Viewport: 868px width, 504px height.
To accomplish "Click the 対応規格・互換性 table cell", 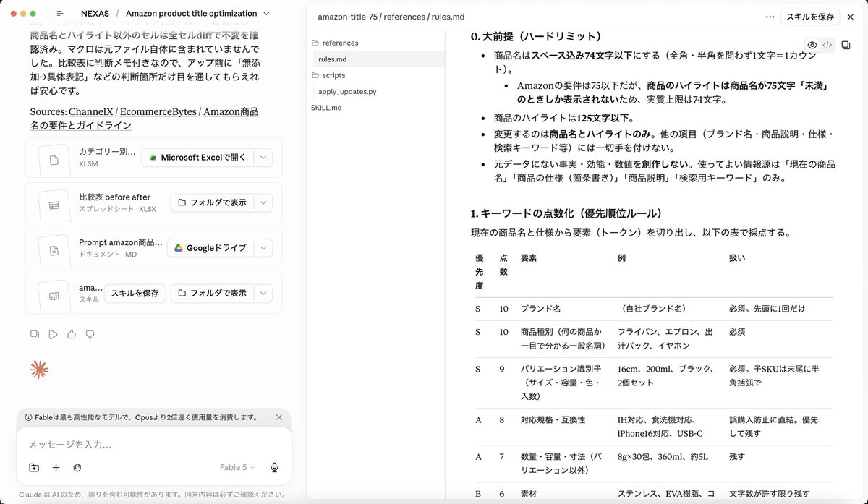I will 553,419.
